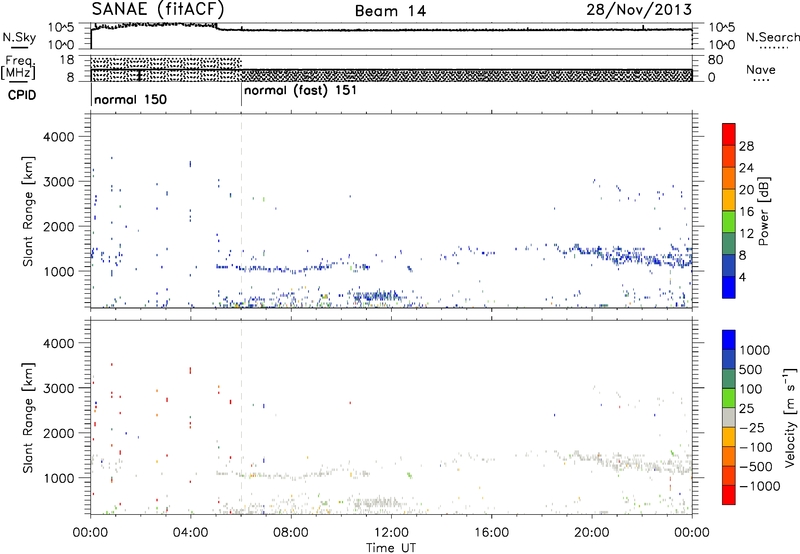Image resolution: width=800 pixels, height=554 pixels.
Task: Click the 12:00 time tick label
Action: (391, 533)
